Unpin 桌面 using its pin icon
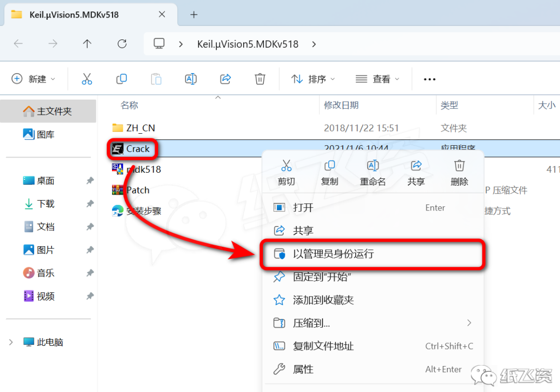This screenshot has height=392, width=560. point(90,180)
